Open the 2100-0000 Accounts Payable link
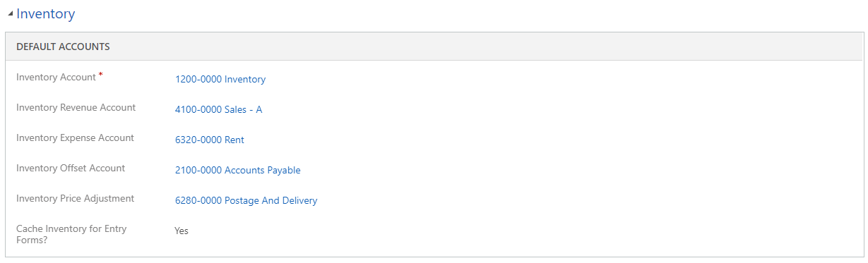Image resolution: width=868 pixels, height=263 pixels. point(238,170)
